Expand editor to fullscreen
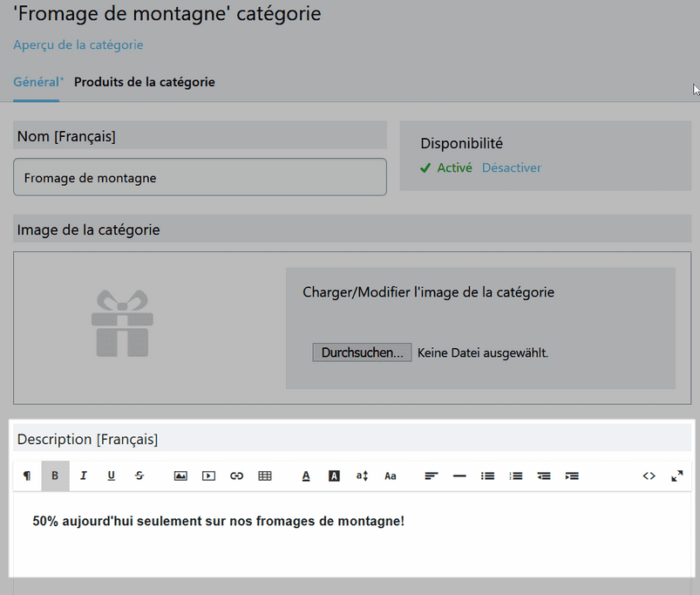700x595 pixels. click(x=677, y=475)
